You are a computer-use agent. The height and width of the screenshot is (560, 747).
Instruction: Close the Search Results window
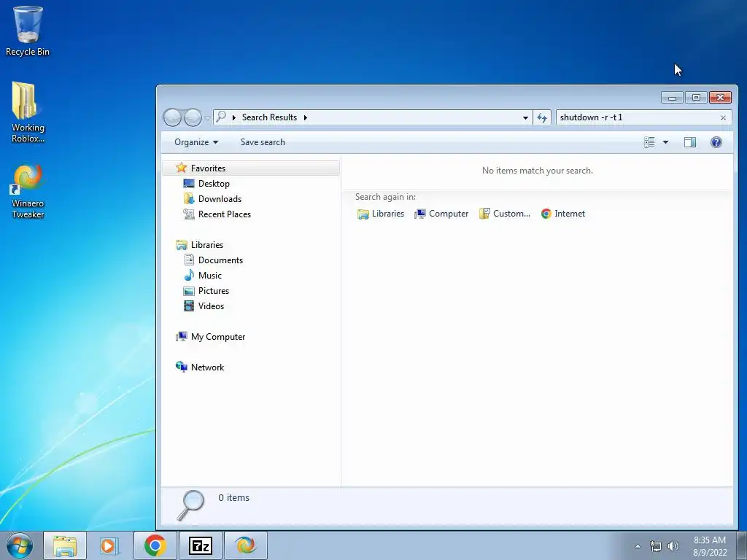tap(720, 98)
